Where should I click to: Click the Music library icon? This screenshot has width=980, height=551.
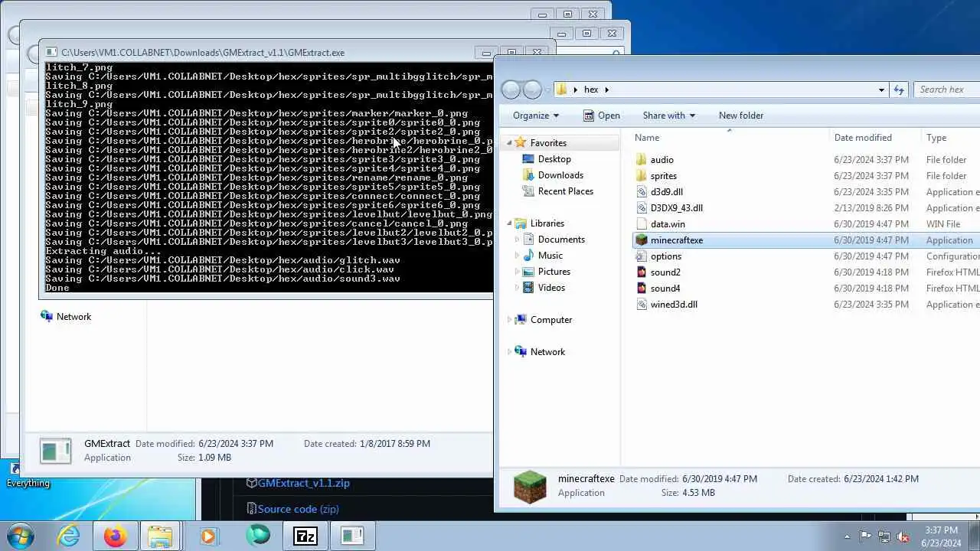(x=528, y=256)
